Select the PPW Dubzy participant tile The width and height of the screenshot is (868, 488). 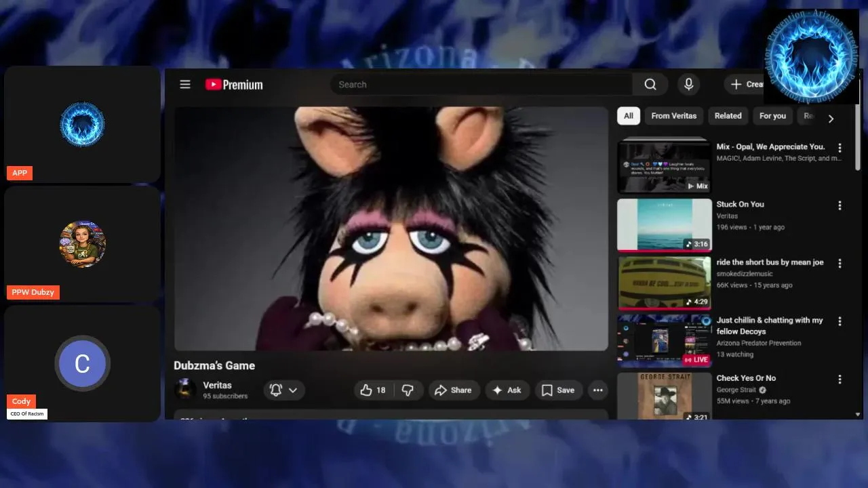pos(83,244)
